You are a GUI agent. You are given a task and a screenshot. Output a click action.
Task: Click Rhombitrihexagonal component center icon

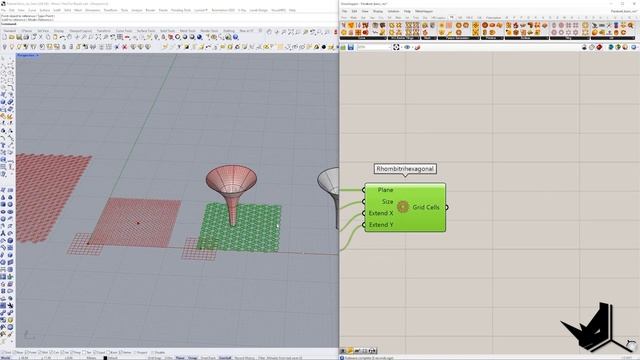click(x=403, y=207)
